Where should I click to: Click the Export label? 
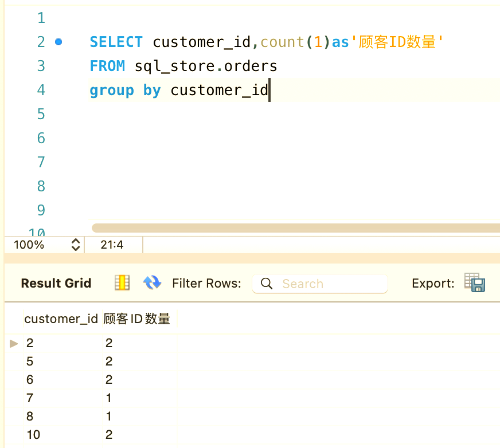tap(433, 283)
